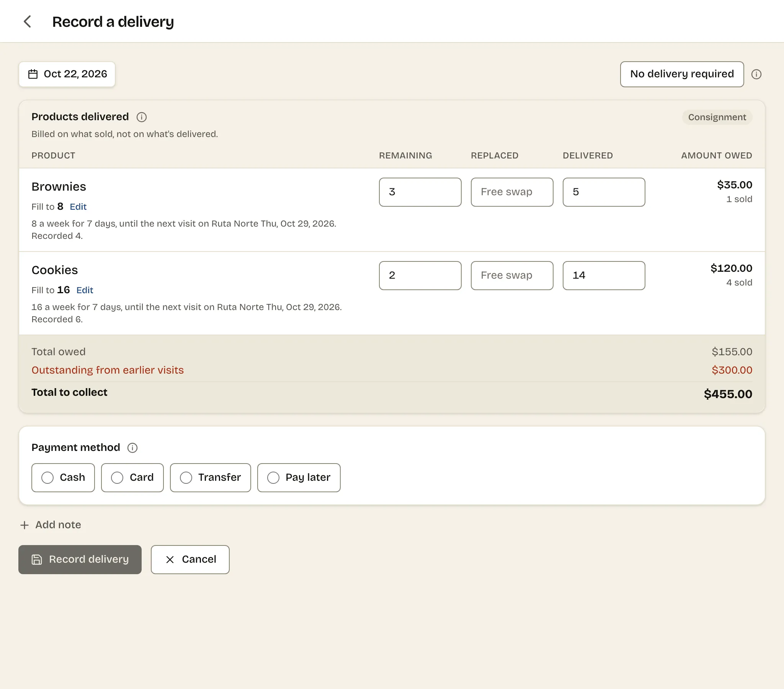
Task: Focus Cookies delivered quantity field
Action: 604,276
